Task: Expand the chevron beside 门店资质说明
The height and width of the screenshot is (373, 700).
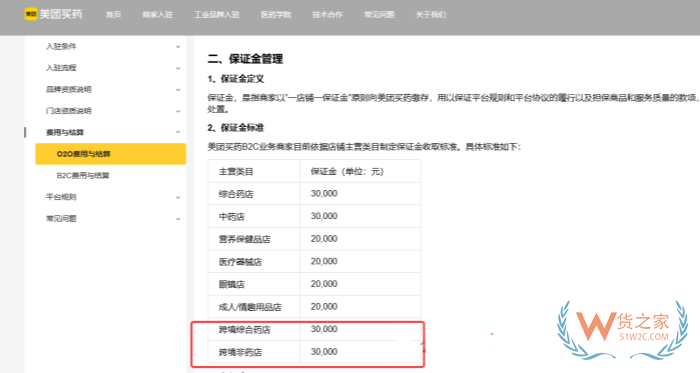Action: (178, 111)
